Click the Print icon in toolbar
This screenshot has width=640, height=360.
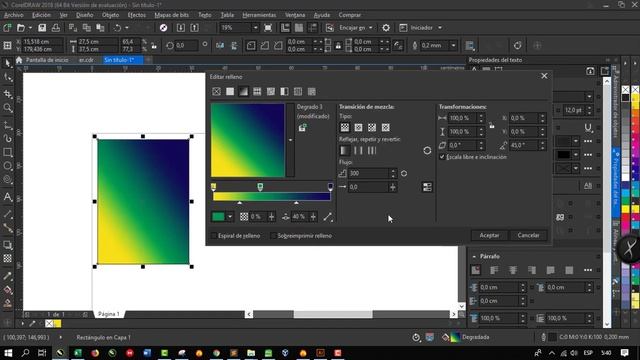coord(56,28)
